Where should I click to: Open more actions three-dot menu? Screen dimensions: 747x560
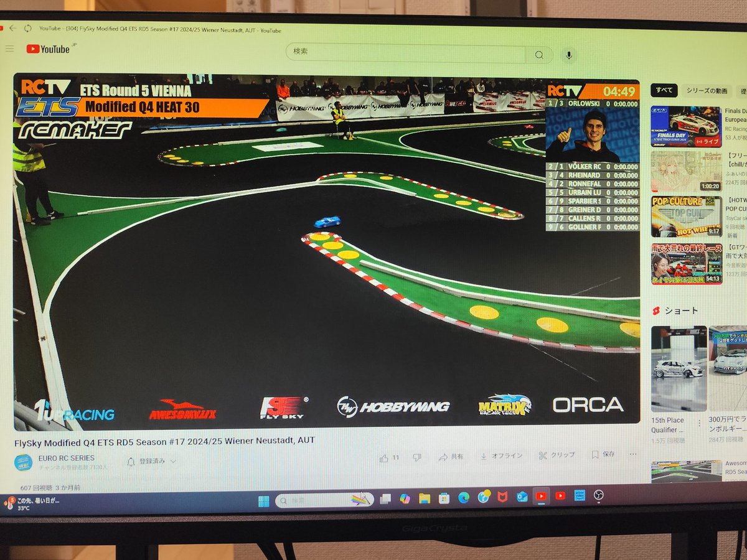tap(633, 454)
